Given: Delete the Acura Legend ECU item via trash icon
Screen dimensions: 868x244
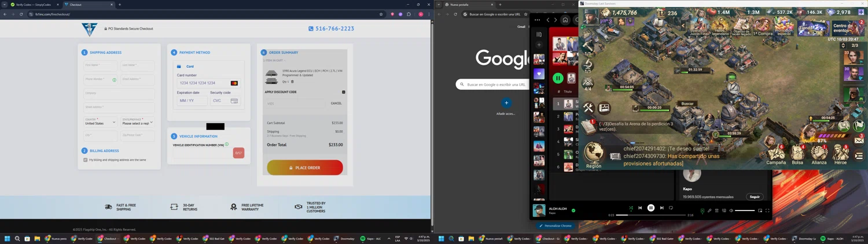Looking at the screenshot, I should [x=292, y=82].
